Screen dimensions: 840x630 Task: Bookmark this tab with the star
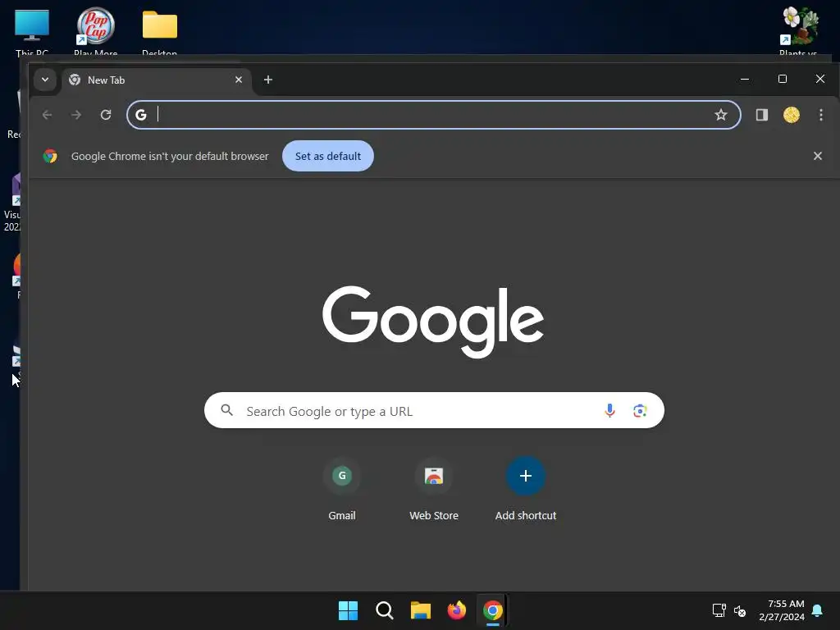click(x=720, y=115)
